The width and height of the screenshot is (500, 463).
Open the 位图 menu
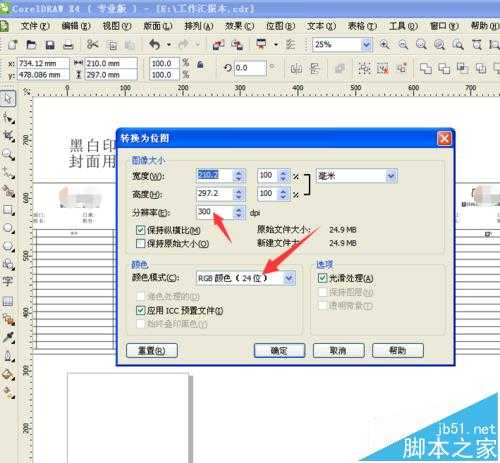pyautogui.click(x=281, y=26)
